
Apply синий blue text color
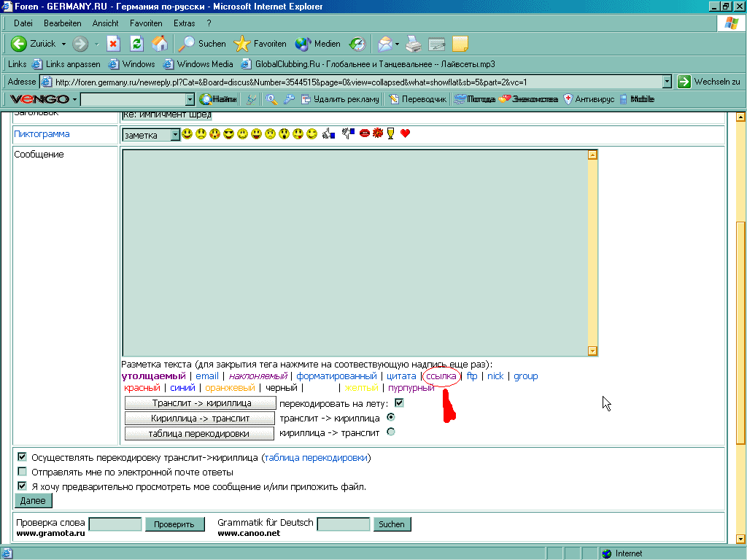pyautogui.click(x=182, y=388)
